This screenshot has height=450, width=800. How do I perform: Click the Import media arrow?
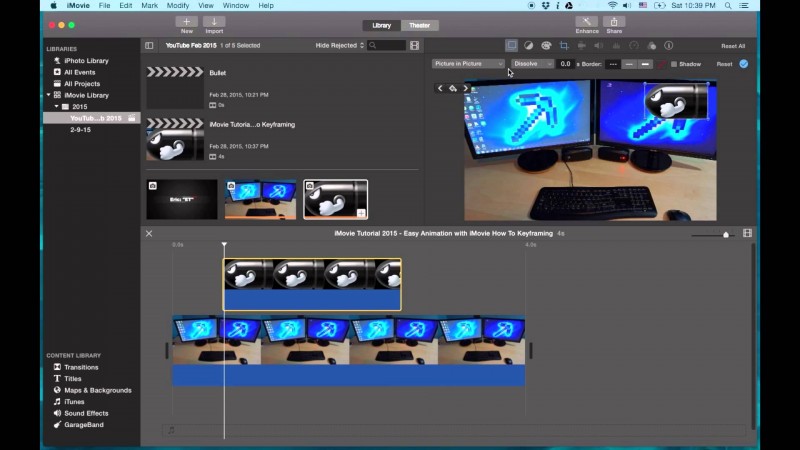click(214, 21)
